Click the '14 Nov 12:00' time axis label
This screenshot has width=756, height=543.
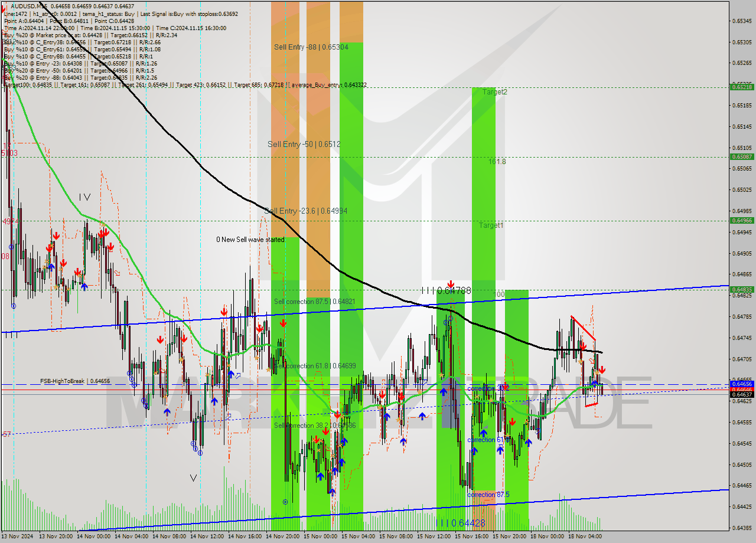[x=208, y=537]
